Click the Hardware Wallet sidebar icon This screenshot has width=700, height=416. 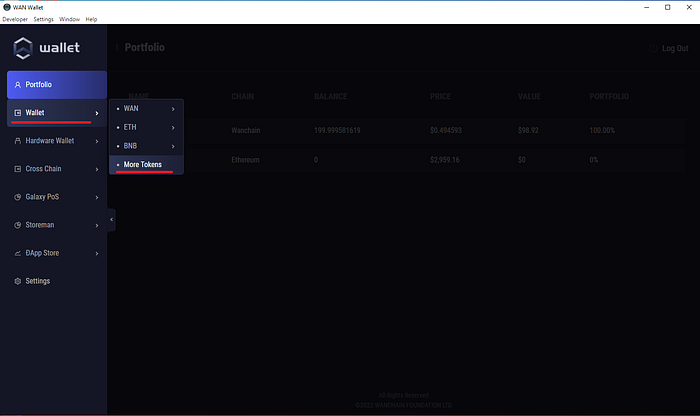pyautogui.click(x=17, y=141)
